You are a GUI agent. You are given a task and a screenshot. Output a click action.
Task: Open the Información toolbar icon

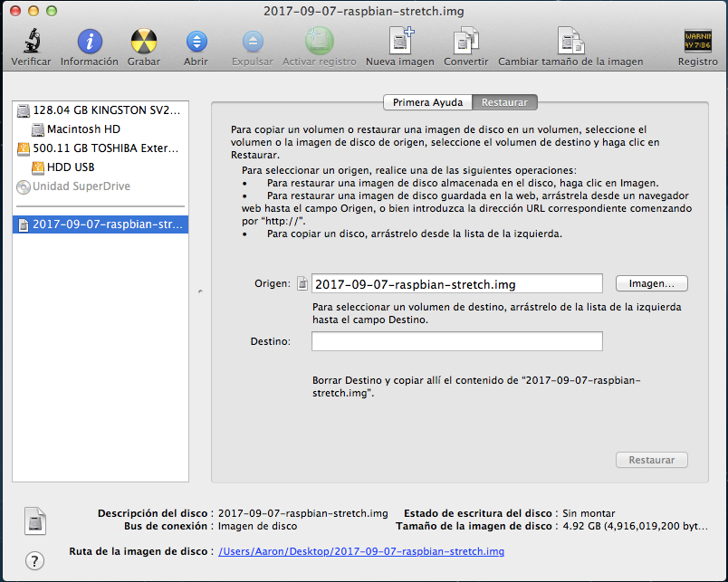point(90,42)
